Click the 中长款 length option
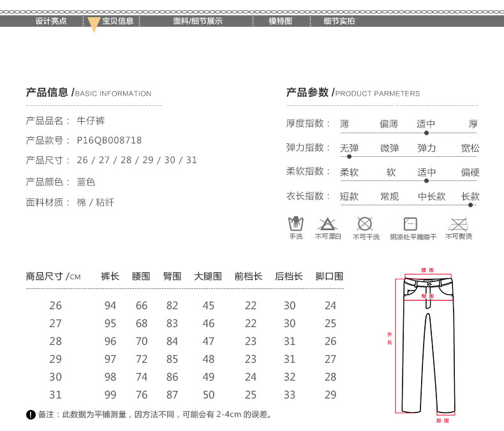 (x=432, y=196)
